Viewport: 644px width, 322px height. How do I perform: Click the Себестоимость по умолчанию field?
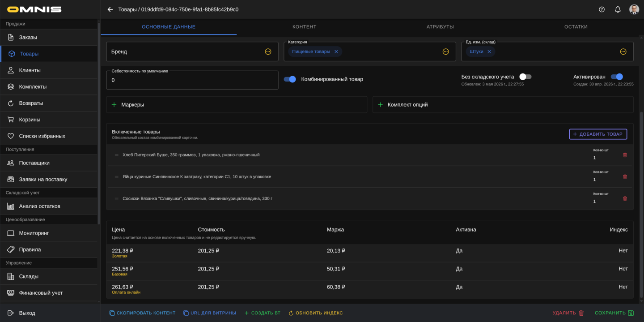click(x=192, y=80)
